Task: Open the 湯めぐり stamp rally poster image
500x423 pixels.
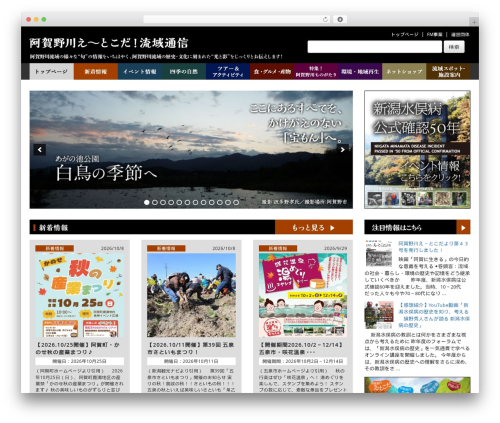Action: pos(303,295)
